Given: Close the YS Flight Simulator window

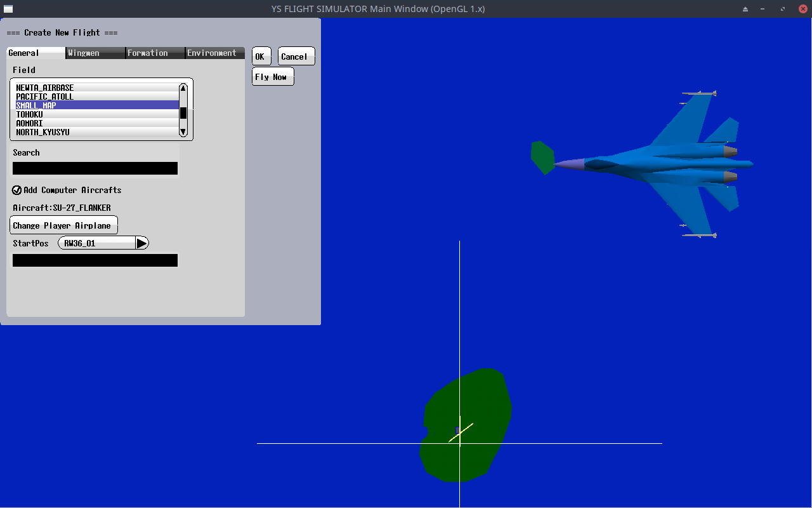Looking at the screenshot, I should pyautogui.click(x=802, y=9).
